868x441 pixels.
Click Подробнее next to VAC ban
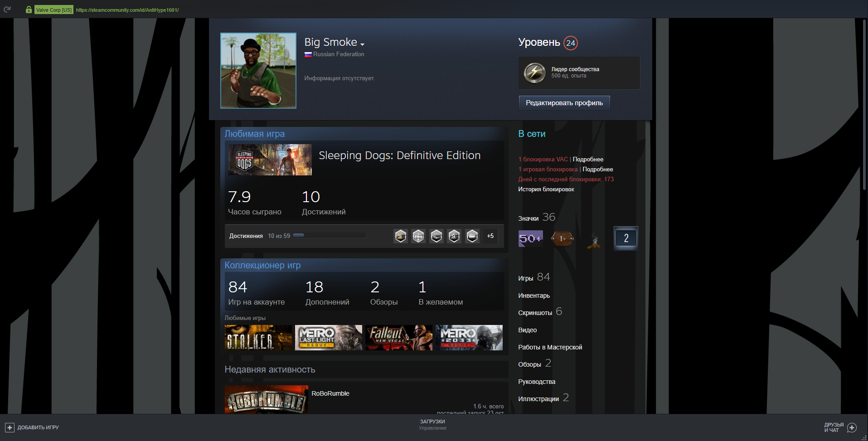tap(588, 160)
